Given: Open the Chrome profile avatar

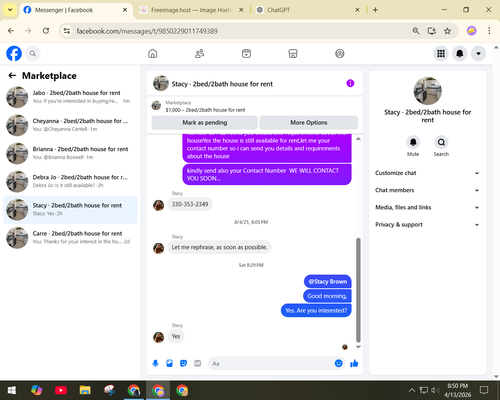Looking at the screenshot, I should [471, 31].
